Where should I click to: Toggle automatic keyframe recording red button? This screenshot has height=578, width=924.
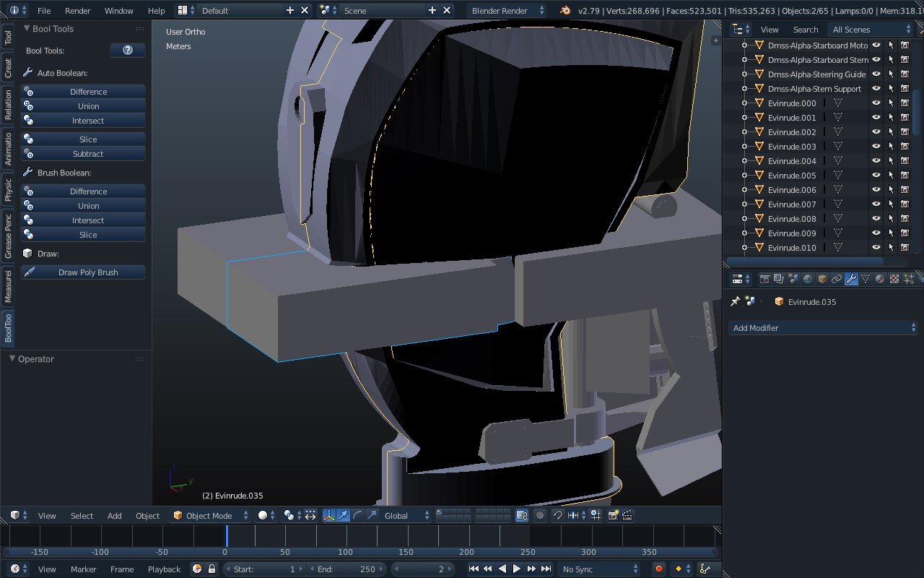point(659,569)
